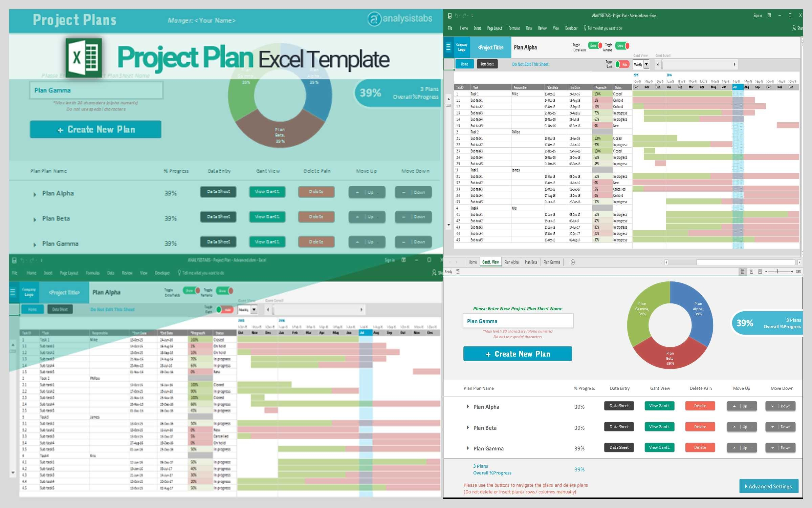
Task: Select the 'Gantt View' tab at bottom sheet
Action: [490, 261]
